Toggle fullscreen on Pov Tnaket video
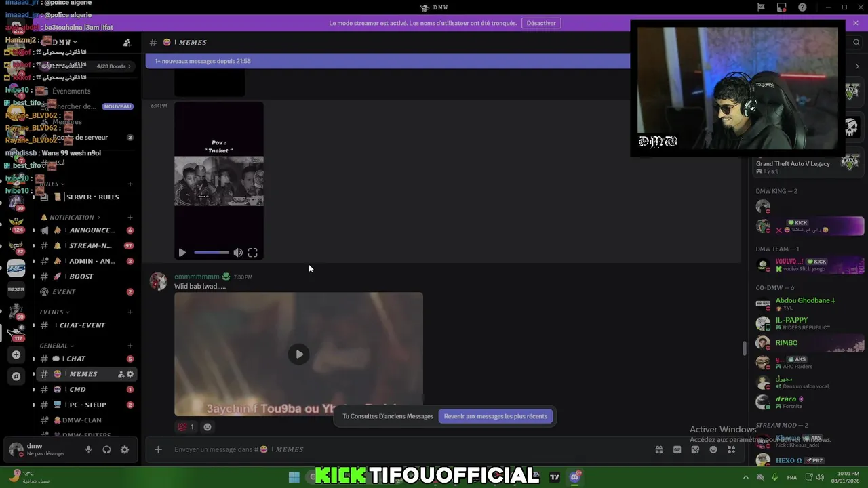Viewport: 868px width, 488px height. pyautogui.click(x=252, y=253)
